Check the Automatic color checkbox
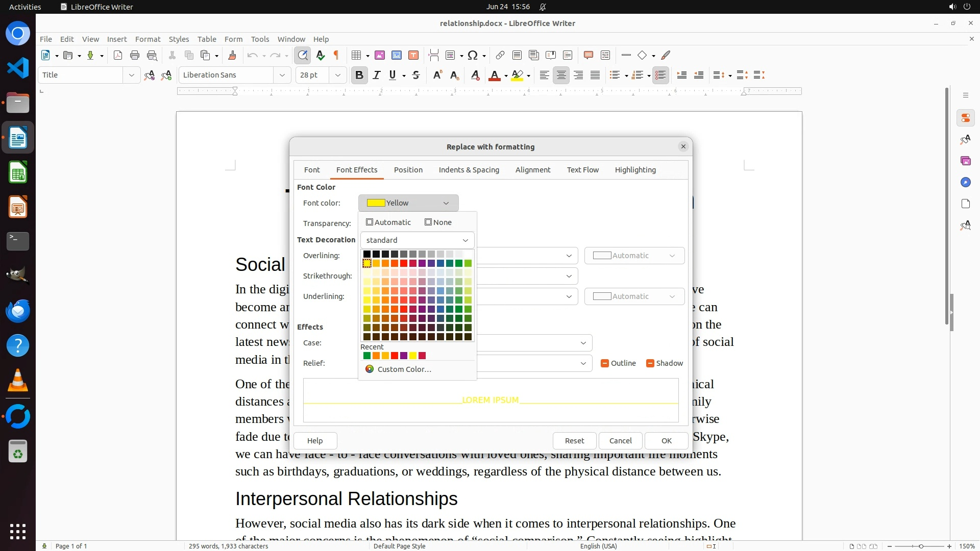980x551 pixels. [370, 222]
